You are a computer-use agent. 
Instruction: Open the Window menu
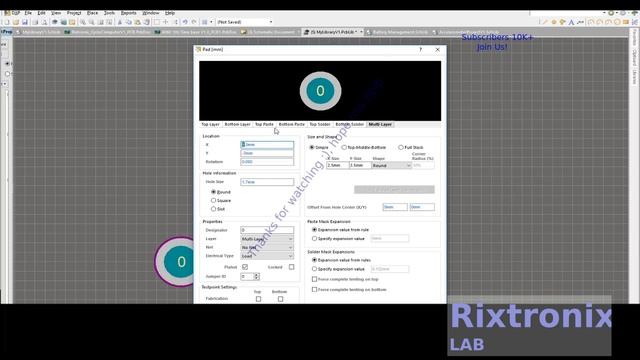point(151,13)
